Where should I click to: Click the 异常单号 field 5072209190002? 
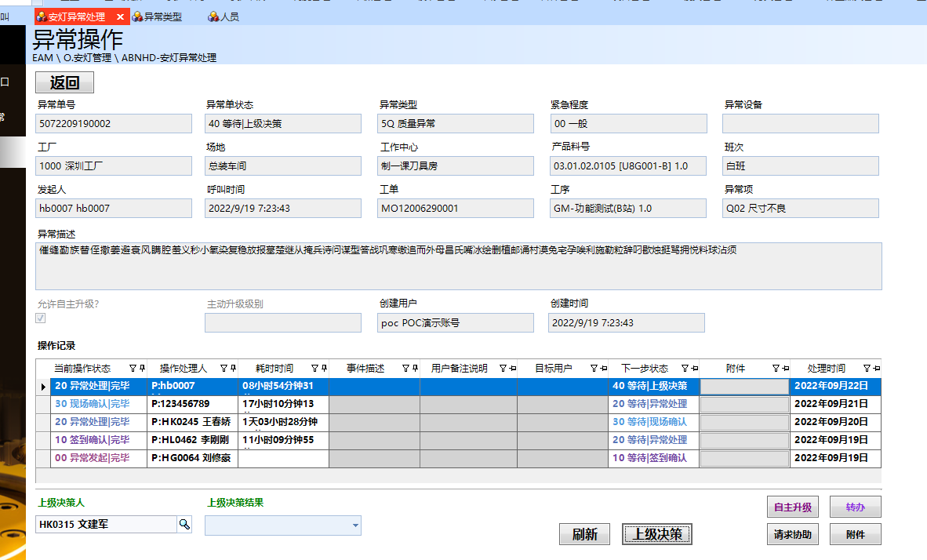click(x=114, y=124)
